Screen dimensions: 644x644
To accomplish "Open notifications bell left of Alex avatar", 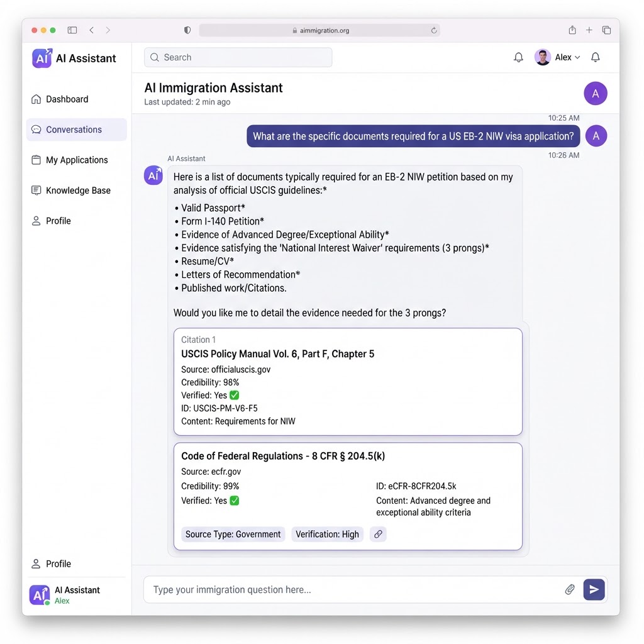I will tap(518, 57).
